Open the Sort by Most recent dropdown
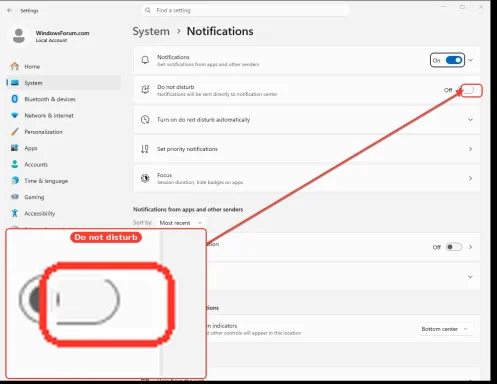This screenshot has width=497, height=384. click(x=181, y=223)
